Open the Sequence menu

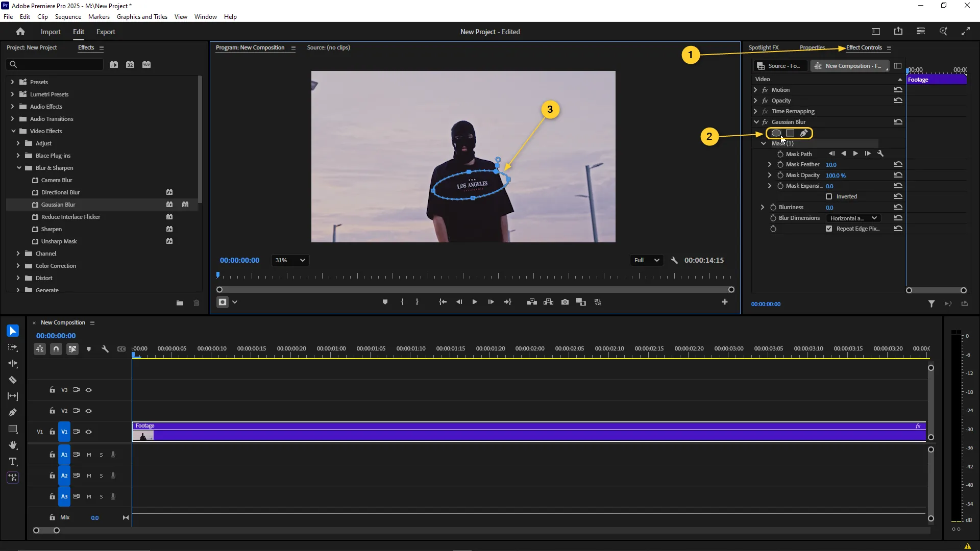[x=68, y=16]
